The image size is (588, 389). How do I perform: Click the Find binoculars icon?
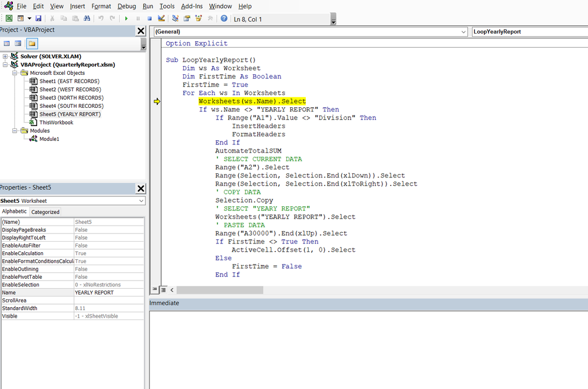click(x=87, y=19)
